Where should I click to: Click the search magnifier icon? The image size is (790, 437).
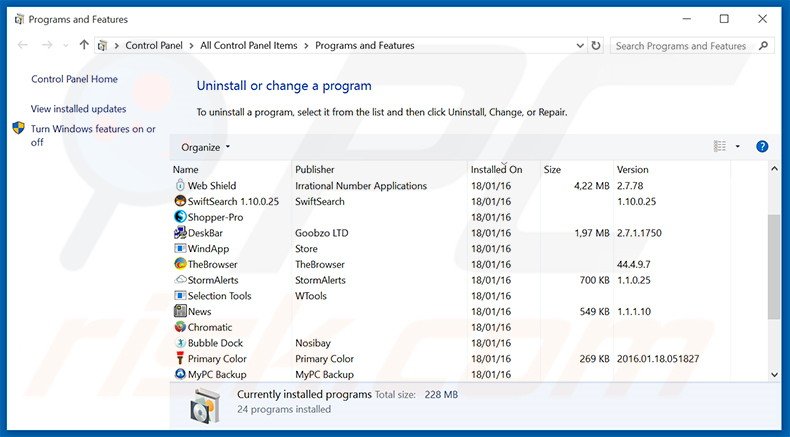click(x=763, y=45)
